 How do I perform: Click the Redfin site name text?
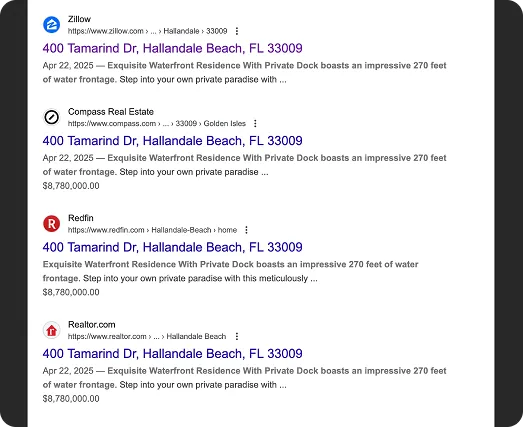81,218
